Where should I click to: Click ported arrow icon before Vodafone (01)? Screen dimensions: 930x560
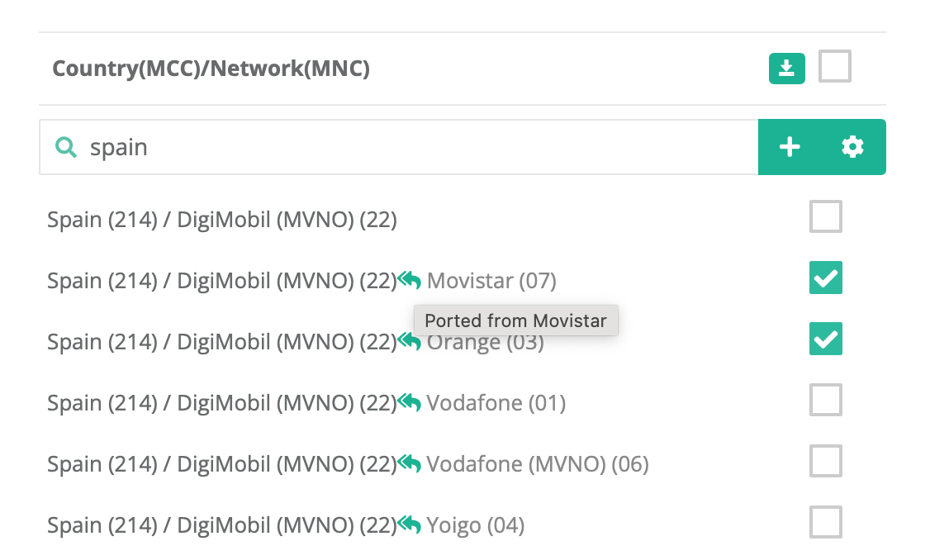pyautogui.click(x=409, y=401)
